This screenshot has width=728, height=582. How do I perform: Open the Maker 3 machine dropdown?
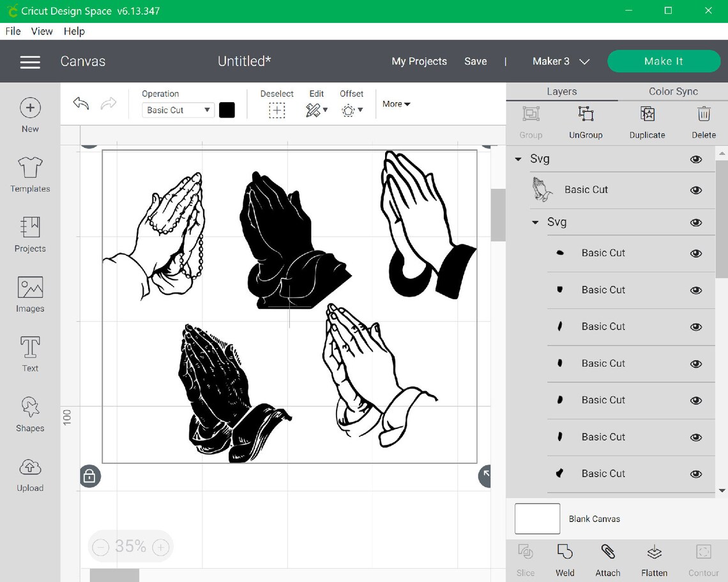561,61
